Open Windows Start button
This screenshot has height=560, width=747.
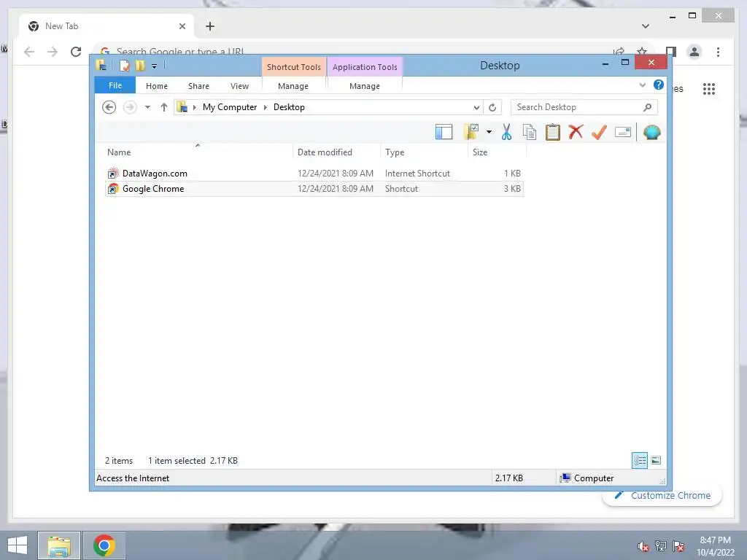(x=18, y=545)
